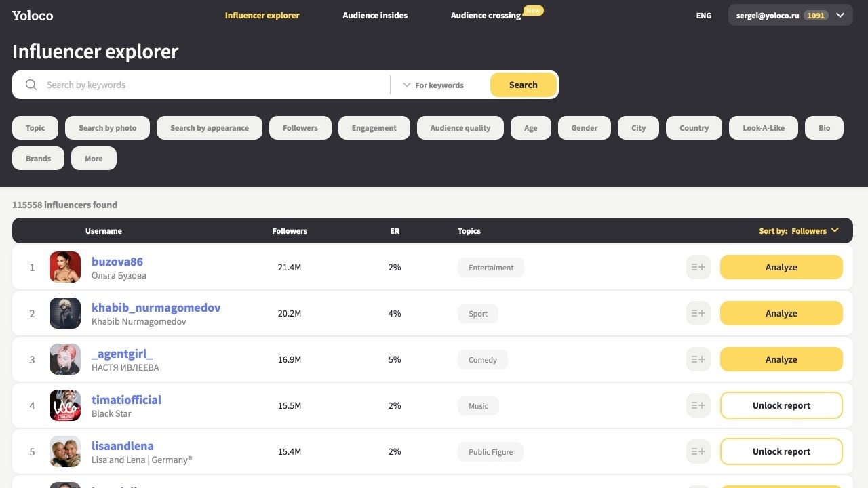Click the 1091 credits badge
Image resolution: width=868 pixels, height=488 pixels.
(x=816, y=15)
